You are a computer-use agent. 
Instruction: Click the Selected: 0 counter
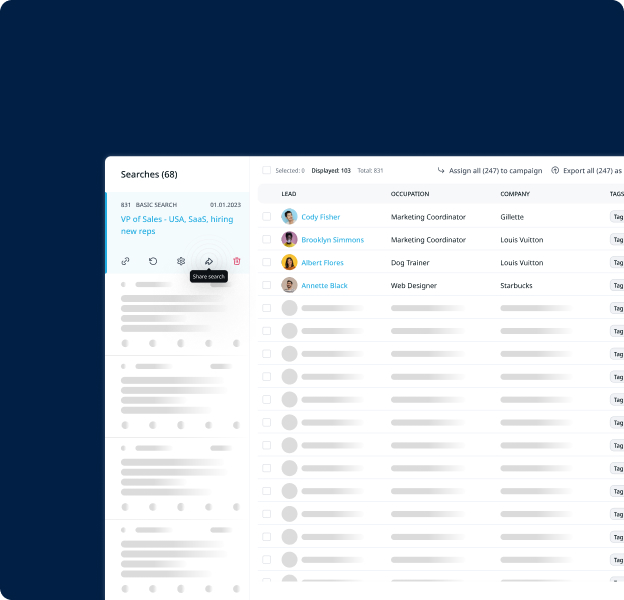click(290, 171)
